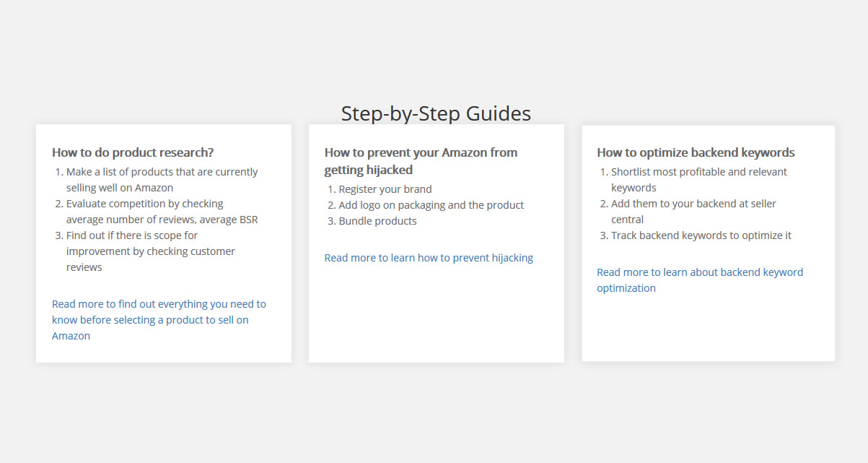The image size is (868, 463).
Task: Click the prevent hijacking read more link
Action: point(429,258)
